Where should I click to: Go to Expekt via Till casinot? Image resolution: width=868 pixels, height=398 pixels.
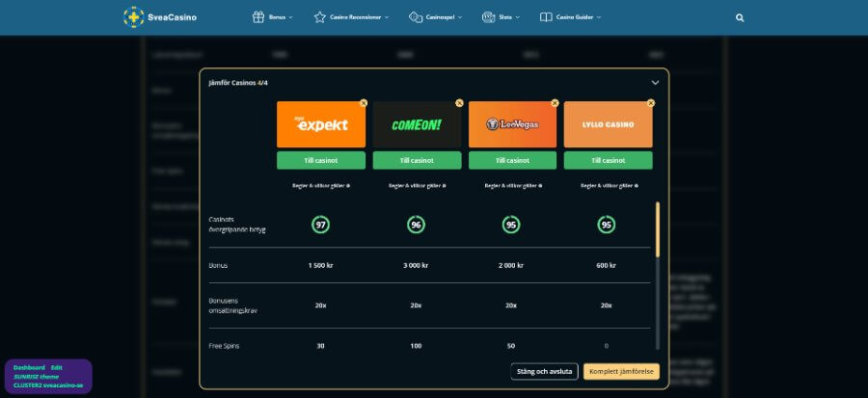321,160
